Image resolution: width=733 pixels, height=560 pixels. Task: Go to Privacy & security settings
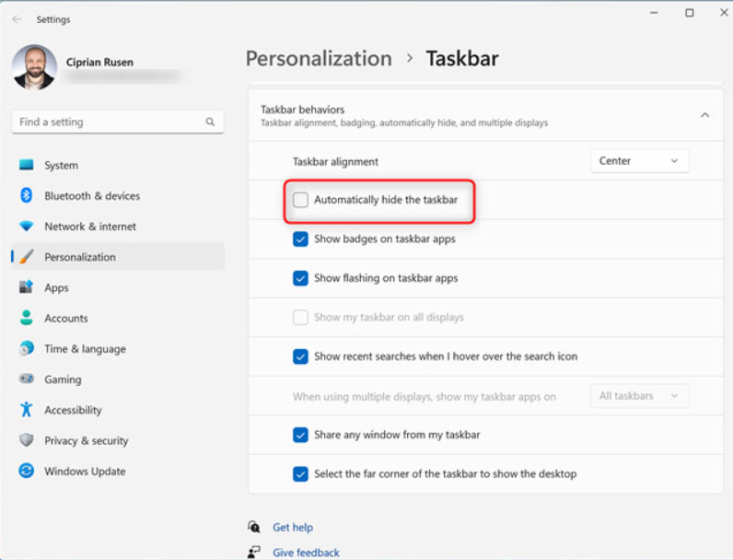click(x=86, y=440)
